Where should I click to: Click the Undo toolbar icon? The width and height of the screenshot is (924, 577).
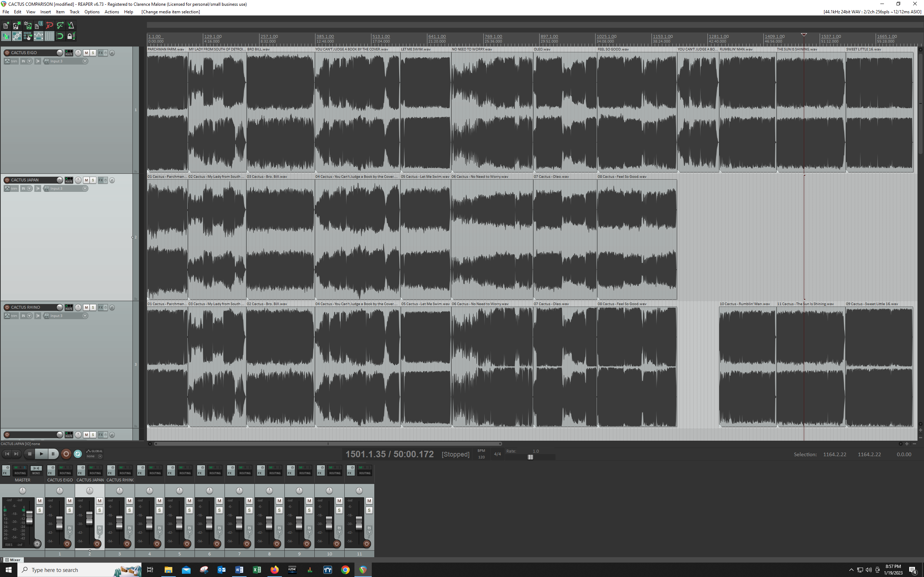pos(49,26)
